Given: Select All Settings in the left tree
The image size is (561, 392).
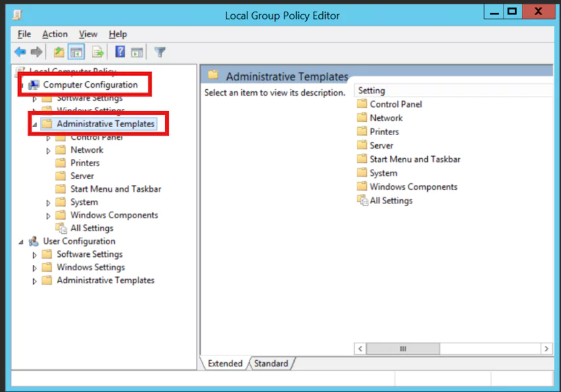Looking at the screenshot, I should pos(92,228).
